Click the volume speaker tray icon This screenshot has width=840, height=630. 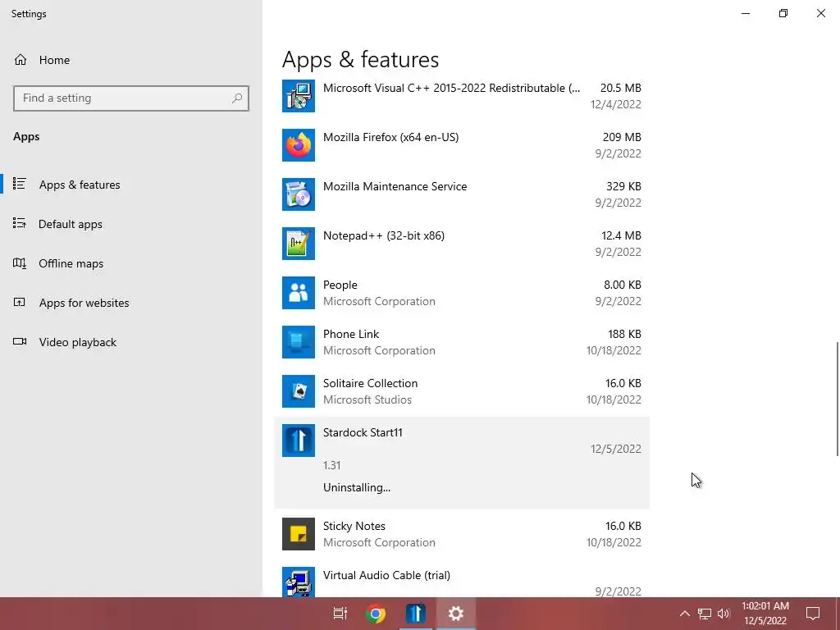coord(724,614)
